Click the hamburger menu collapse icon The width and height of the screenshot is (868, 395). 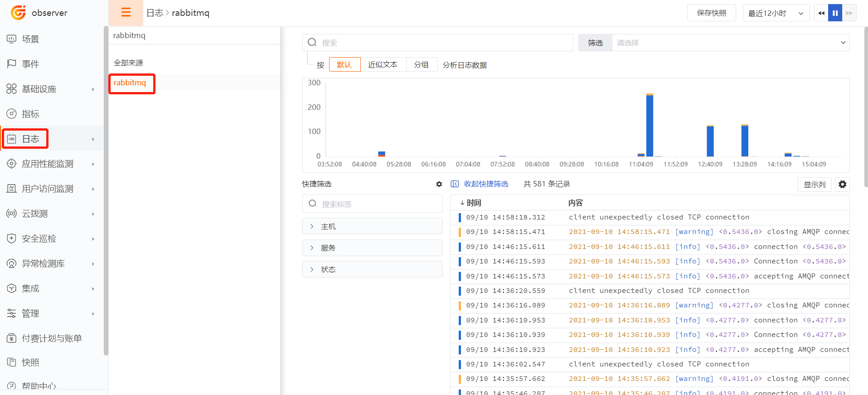click(126, 13)
